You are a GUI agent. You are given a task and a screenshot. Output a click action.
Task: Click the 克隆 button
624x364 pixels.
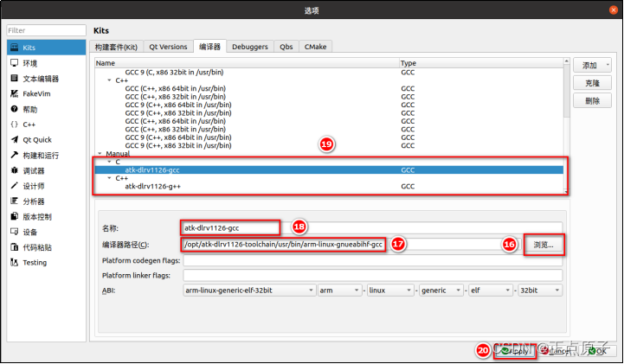(x=592, y=83)
